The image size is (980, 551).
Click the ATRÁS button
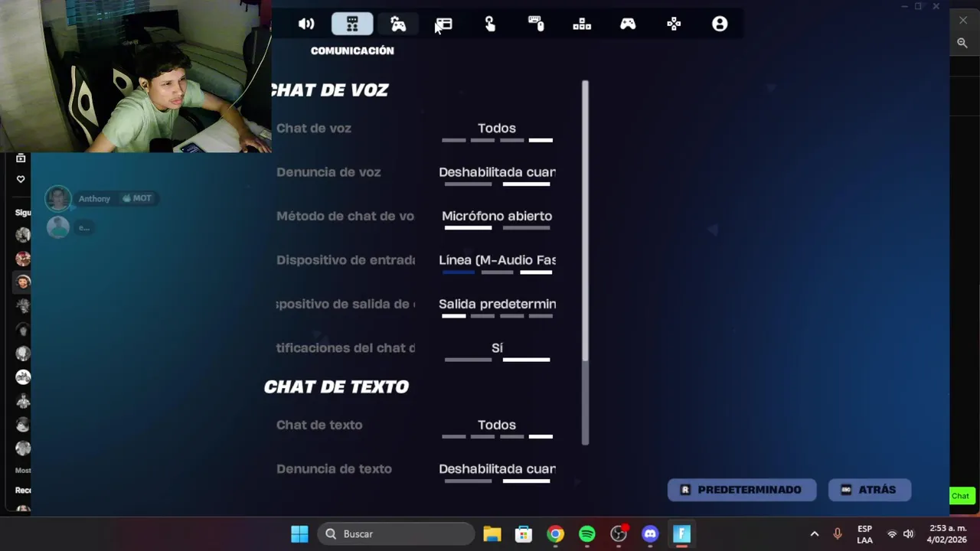[x=870, y=490]
